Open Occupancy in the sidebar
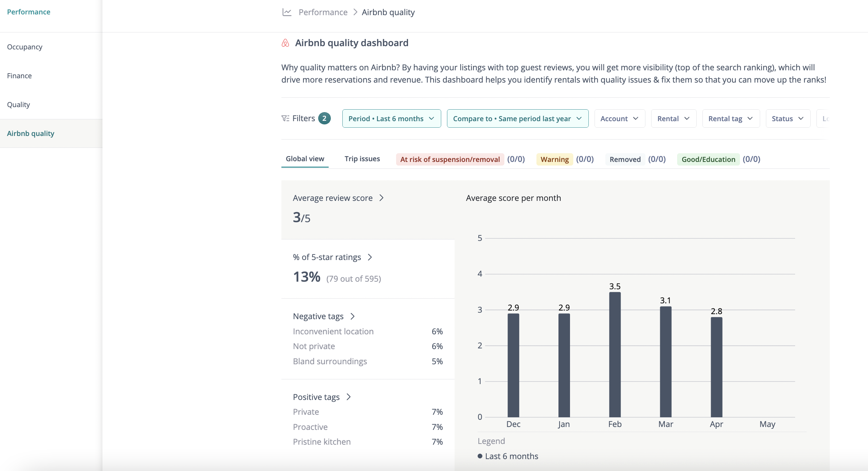This screenshot has width=868, height=471. coord(51,47)
